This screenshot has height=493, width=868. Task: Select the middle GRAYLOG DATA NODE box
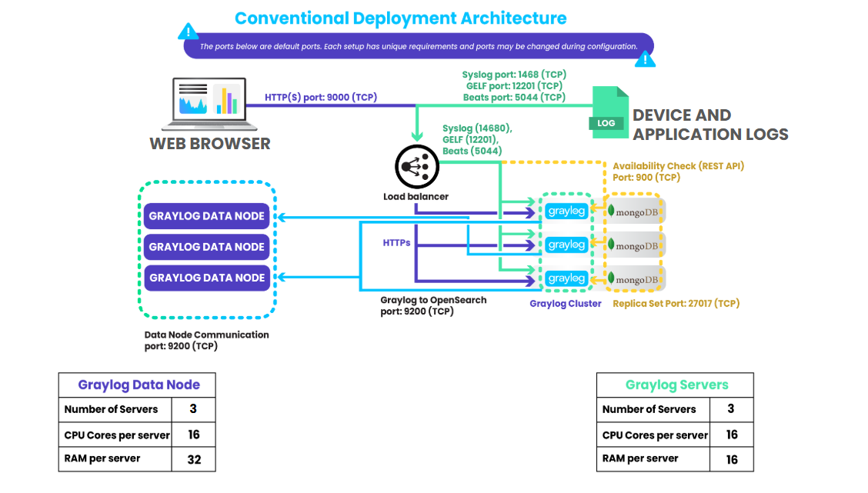[x=206, y=247]
